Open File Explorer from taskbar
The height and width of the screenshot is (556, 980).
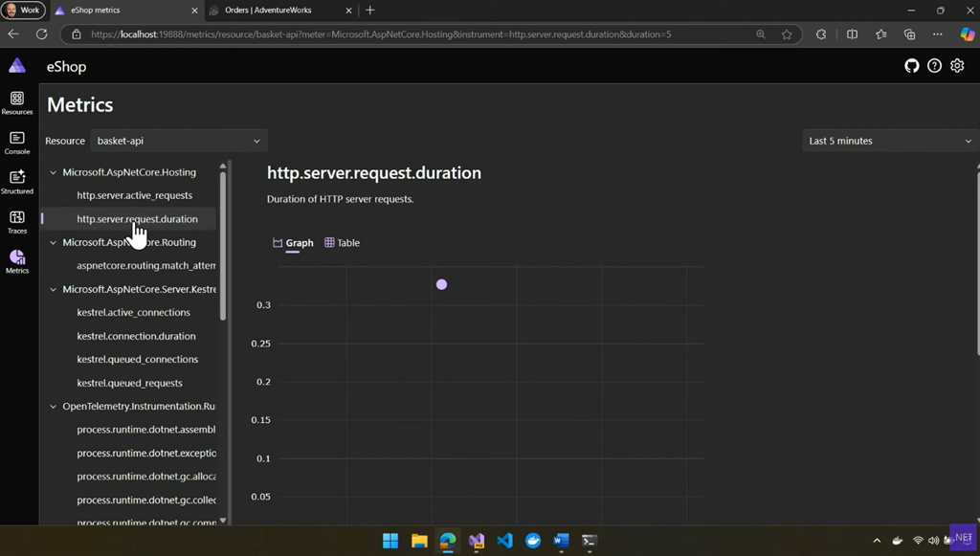(419, 541)
